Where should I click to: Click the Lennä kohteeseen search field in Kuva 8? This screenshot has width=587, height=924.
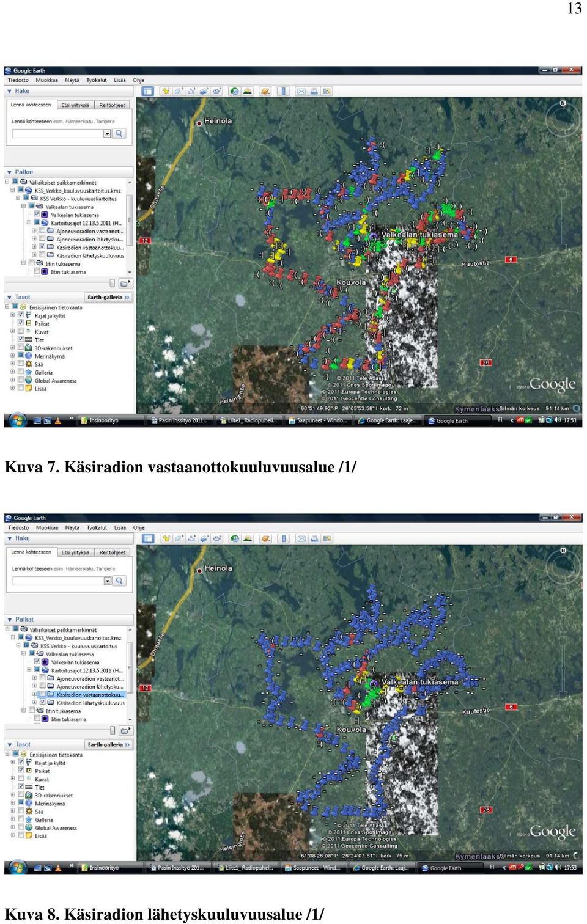point(58,581)
